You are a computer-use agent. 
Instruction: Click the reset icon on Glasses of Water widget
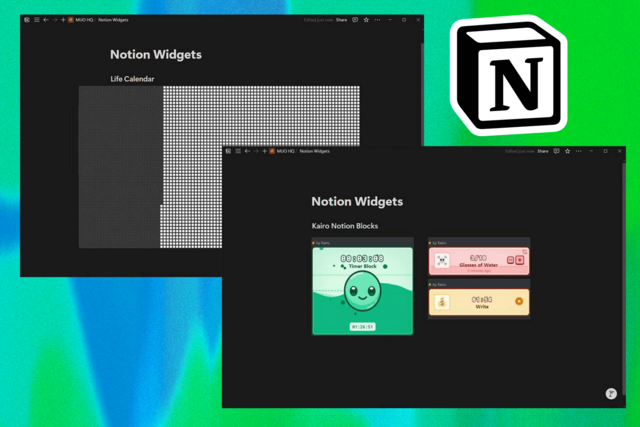point(524,252)
